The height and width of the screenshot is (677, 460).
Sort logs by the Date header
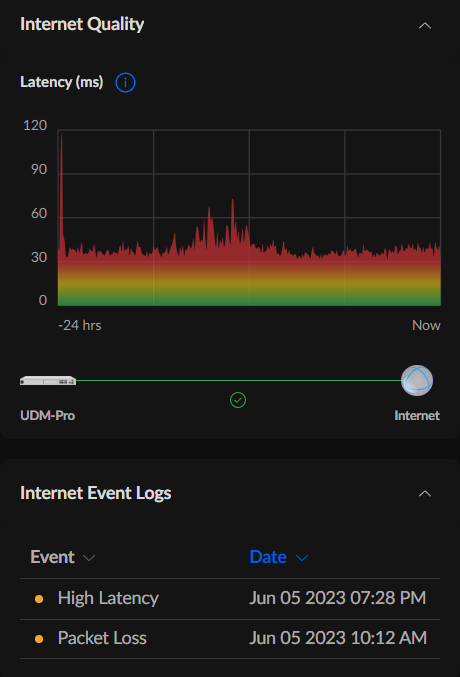click(x=268, y=557)
